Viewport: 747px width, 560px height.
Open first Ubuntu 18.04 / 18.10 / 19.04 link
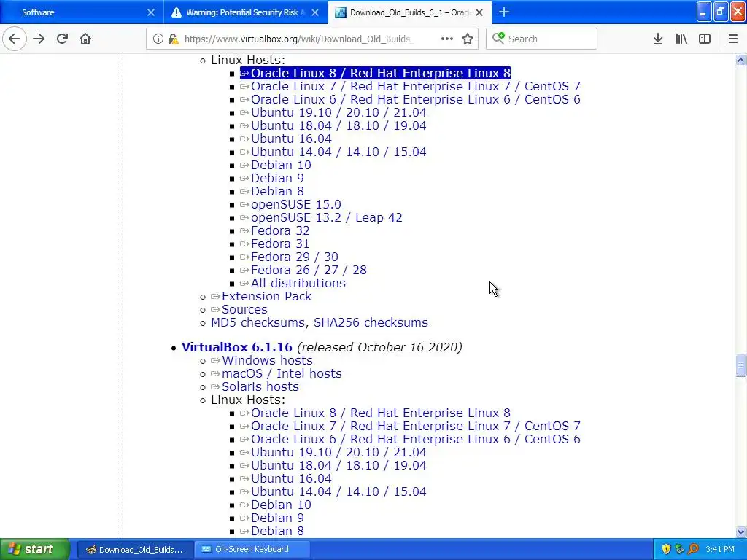pyautogui.click(x=338, y=125)
